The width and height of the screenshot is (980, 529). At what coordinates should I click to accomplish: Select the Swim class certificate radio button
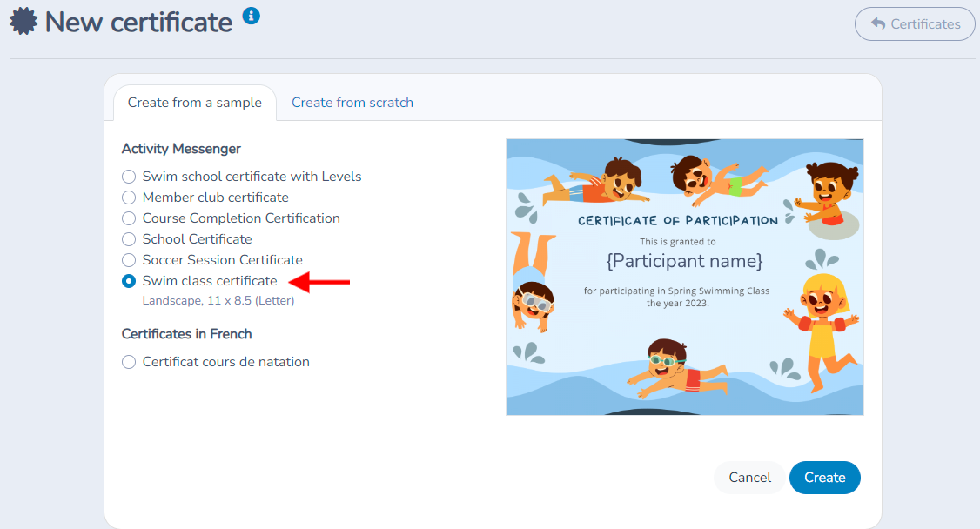(x=129, y=281)
